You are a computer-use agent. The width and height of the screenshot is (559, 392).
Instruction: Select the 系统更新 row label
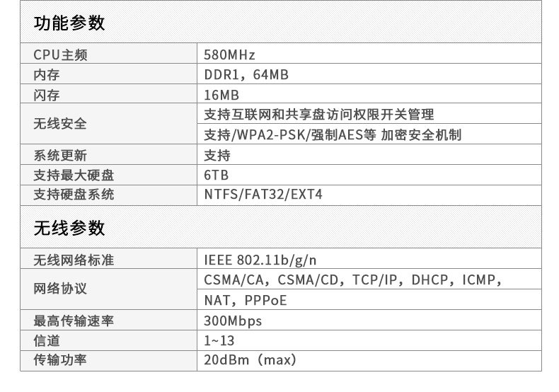(60, 156)
